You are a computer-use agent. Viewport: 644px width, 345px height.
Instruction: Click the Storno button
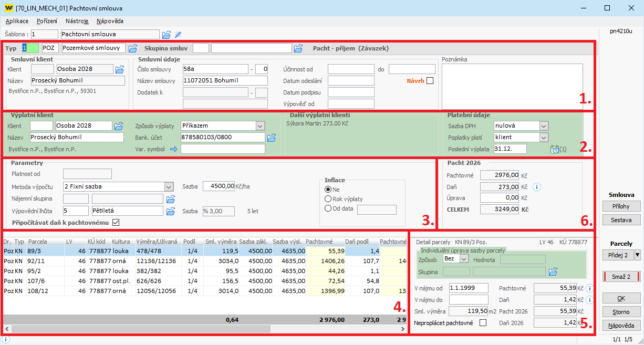[x=622, y=312]
